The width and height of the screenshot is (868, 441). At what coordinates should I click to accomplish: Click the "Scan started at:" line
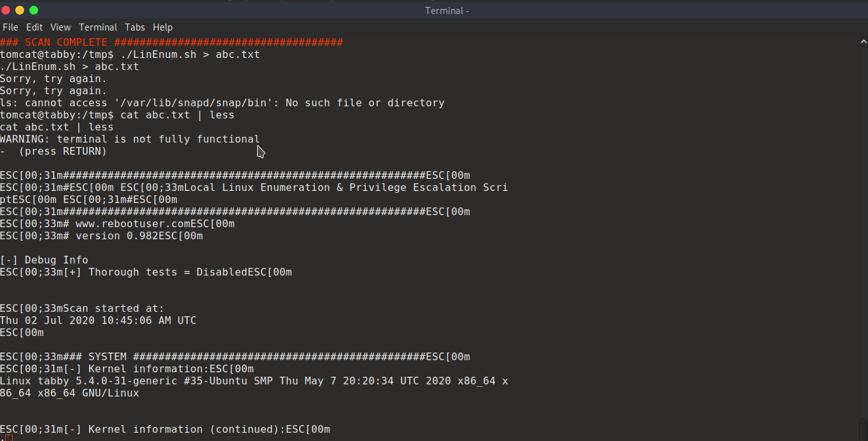click(113, 309)
